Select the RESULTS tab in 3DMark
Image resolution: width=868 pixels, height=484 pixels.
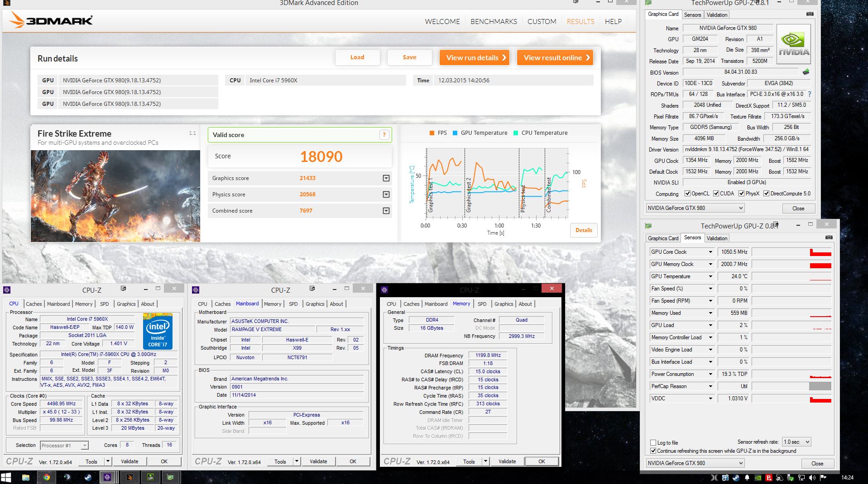pos(580,21)
